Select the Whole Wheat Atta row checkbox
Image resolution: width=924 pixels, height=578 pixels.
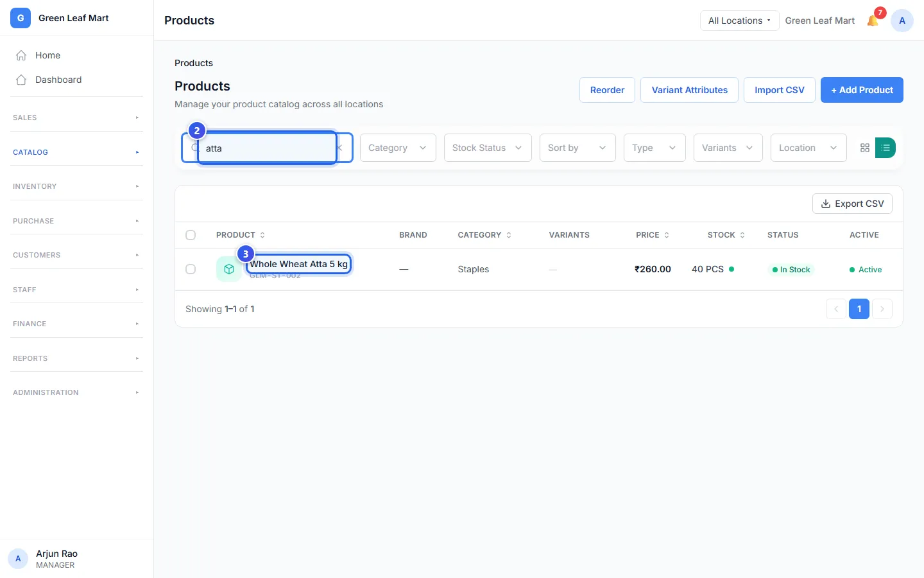(191, 269)
